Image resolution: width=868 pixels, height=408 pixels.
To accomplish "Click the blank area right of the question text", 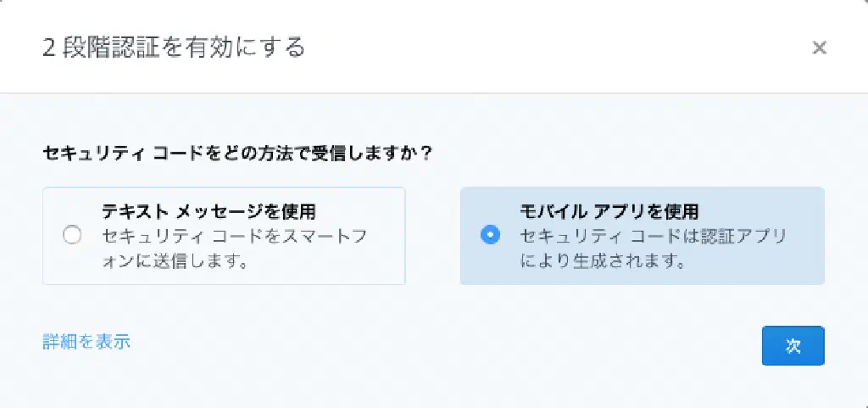I will (636, 154).
